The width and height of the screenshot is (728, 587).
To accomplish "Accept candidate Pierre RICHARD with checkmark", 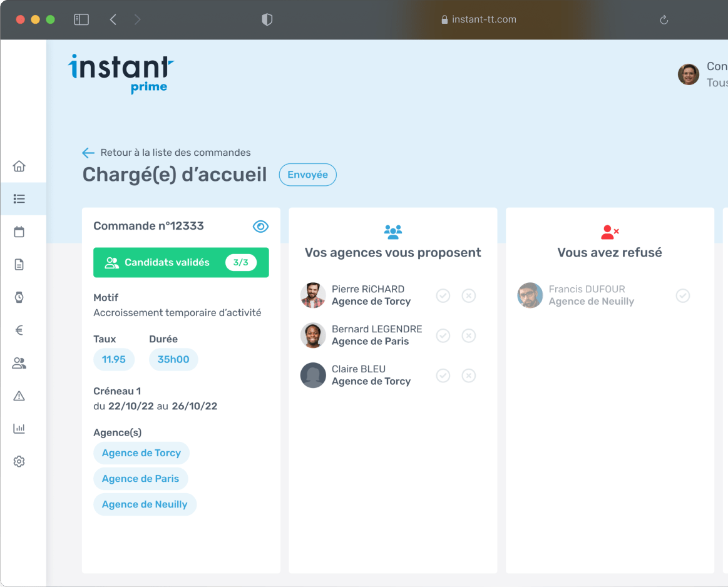I will point(443,295).
